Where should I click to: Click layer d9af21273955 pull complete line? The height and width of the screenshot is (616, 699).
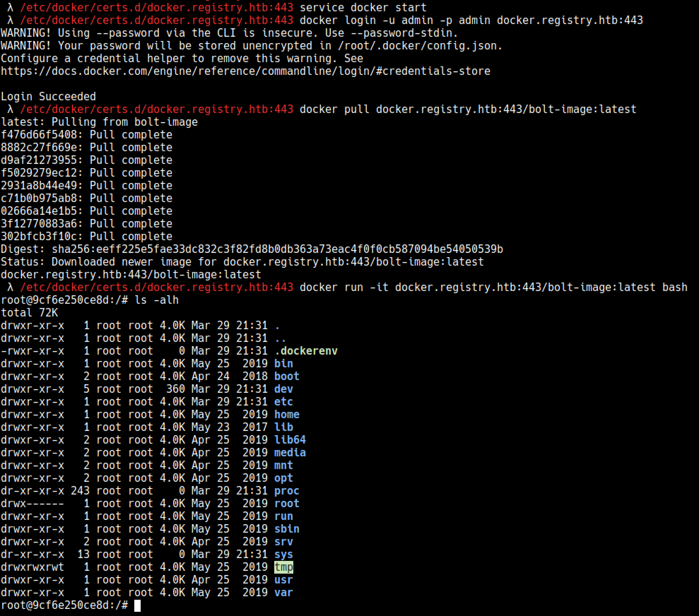[87, 160]
